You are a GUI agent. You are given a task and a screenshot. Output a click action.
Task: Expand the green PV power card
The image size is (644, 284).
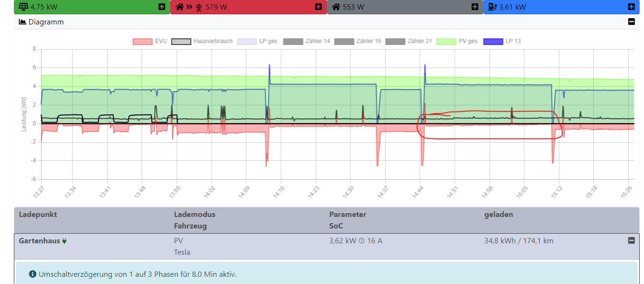coord(162,7)
